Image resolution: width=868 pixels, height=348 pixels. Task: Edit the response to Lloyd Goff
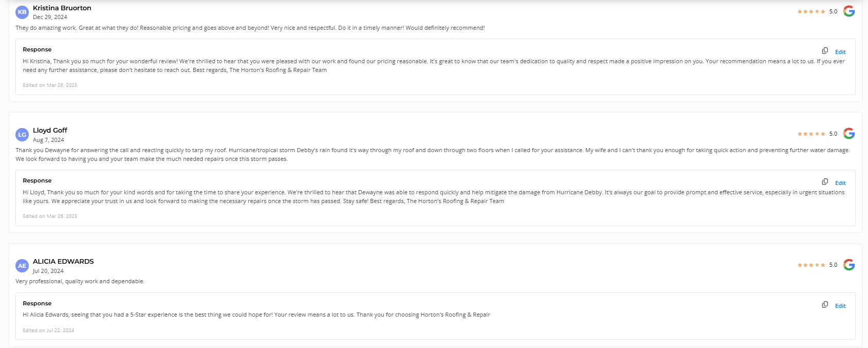click(x=840, y=183)
